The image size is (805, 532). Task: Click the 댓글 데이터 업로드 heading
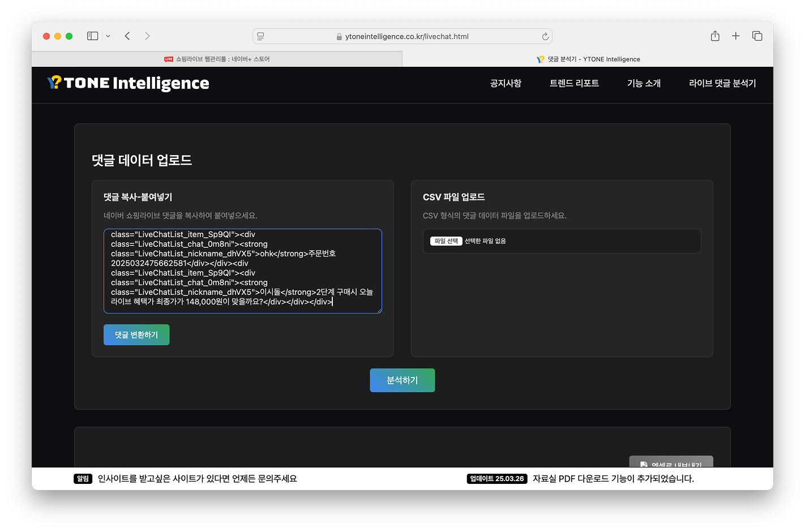coord(142,160)
